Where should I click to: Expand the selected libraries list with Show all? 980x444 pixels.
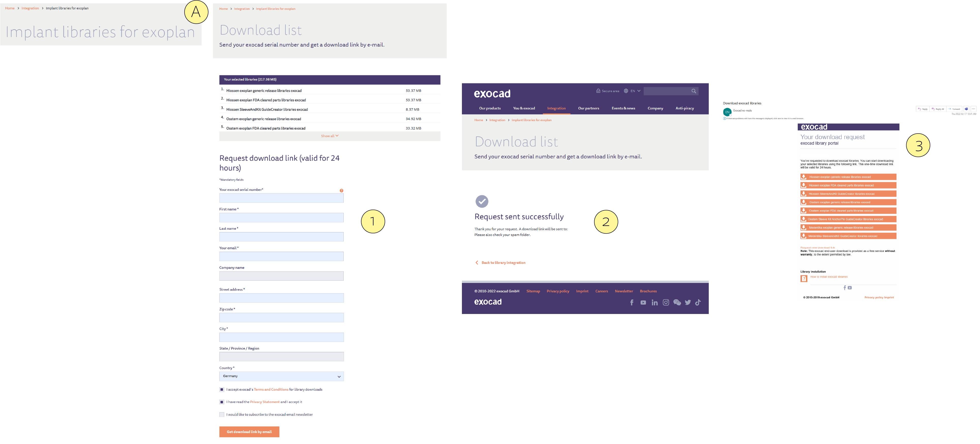pos(329,136)
